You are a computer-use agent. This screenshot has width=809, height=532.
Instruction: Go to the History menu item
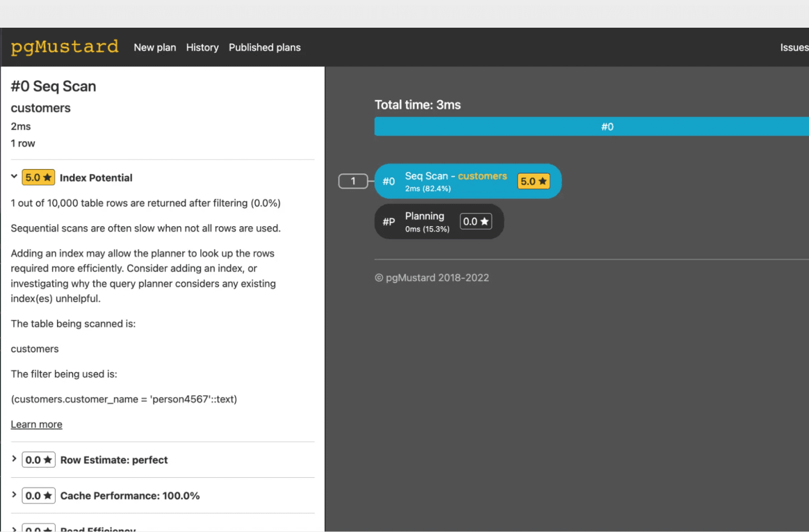tap(202, 48)
